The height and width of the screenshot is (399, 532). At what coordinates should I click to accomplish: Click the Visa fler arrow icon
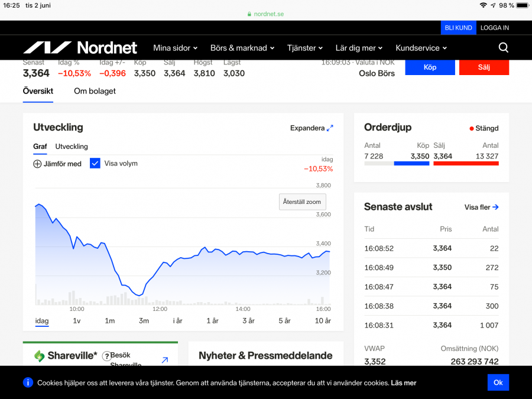coord(495,207)
